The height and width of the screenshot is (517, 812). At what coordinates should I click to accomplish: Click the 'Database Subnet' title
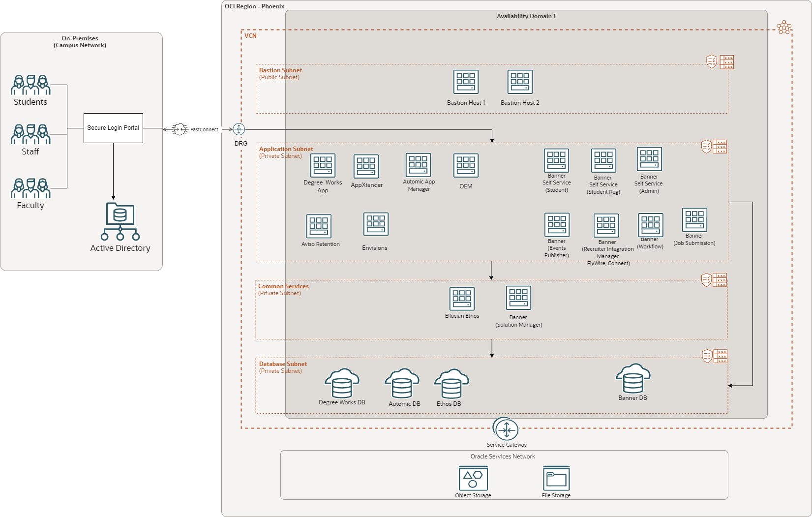point(283,364)
